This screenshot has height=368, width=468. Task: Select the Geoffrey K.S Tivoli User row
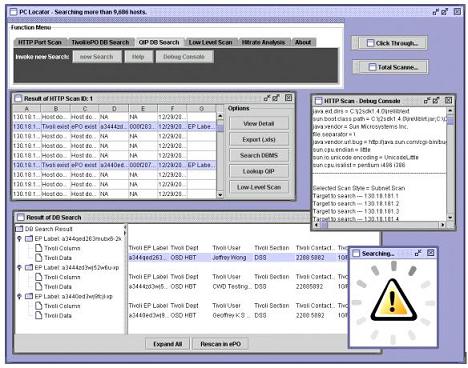[x=239, y=315]
